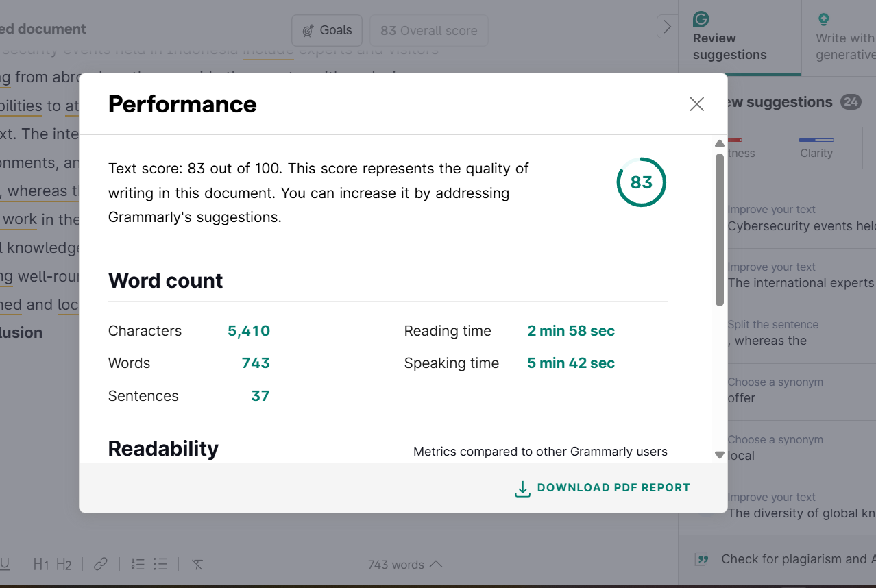
Task: Close the Performance dialog
Action: [696, 104]
